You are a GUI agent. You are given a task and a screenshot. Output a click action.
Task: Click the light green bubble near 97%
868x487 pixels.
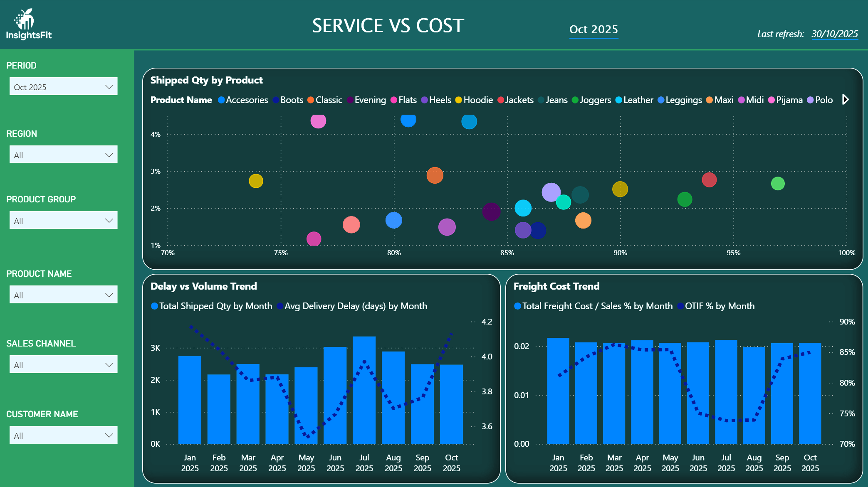pos(778,184)
